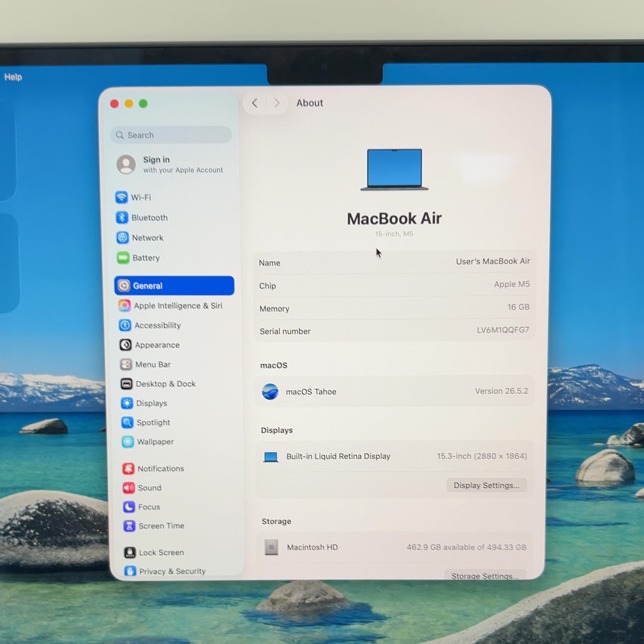Click the MacBook Air image
This screenshot has height=644, width=644.
395,170
